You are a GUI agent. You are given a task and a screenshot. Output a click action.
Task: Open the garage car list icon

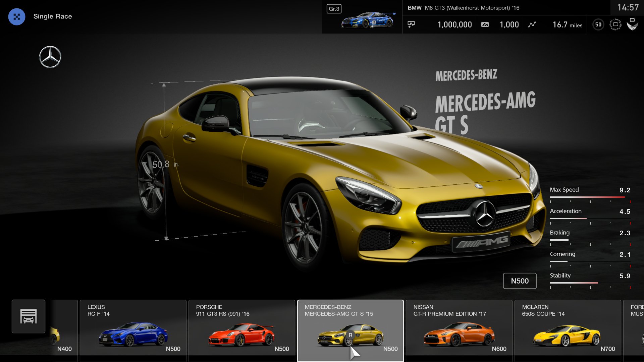[28, 316]
